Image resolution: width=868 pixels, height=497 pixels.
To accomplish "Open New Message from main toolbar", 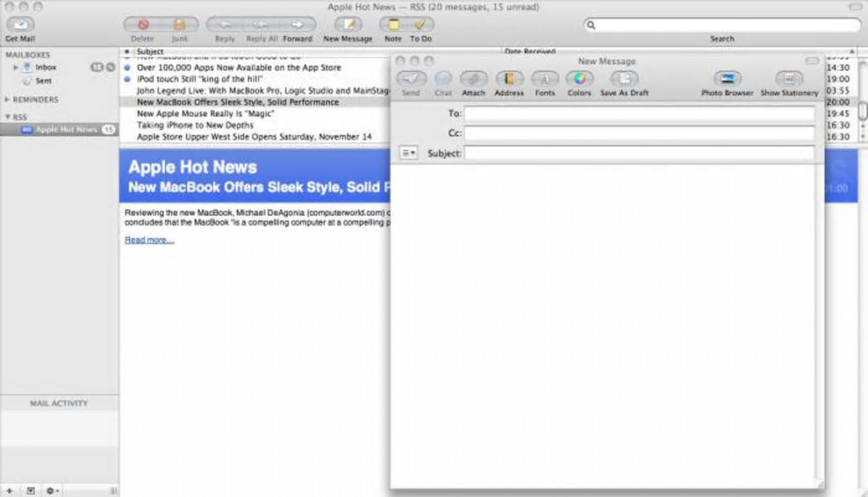I will tap(348, 25).
